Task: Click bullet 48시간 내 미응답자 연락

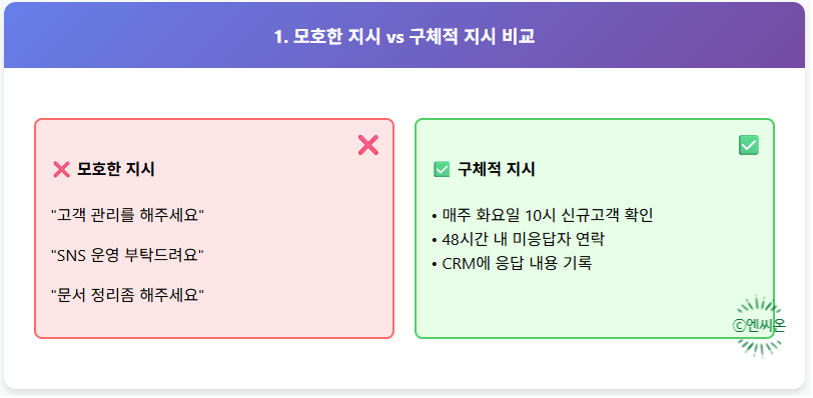Action: pyautogui.click(x=518, y=239)
